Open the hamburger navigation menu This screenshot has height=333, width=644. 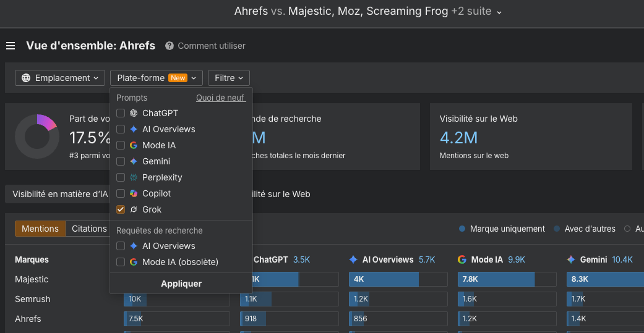pyautogui.click(x=11, y=46)
